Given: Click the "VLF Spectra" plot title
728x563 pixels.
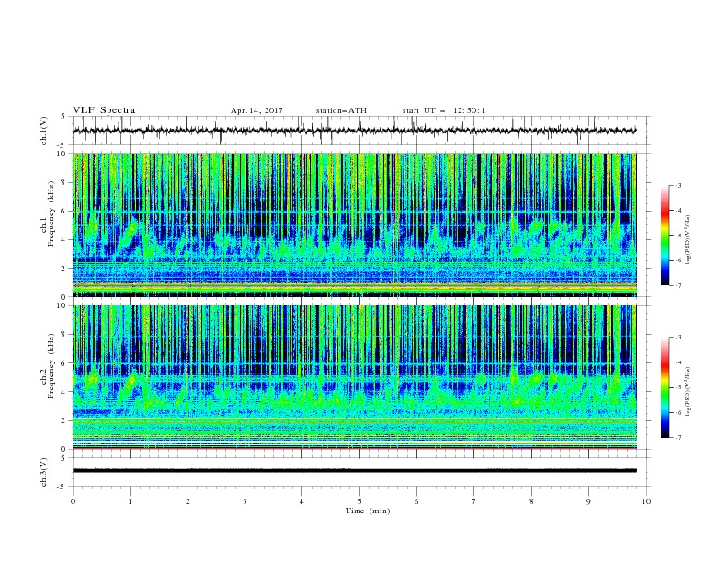Looking at the screenshot, I should click(104, 110).
